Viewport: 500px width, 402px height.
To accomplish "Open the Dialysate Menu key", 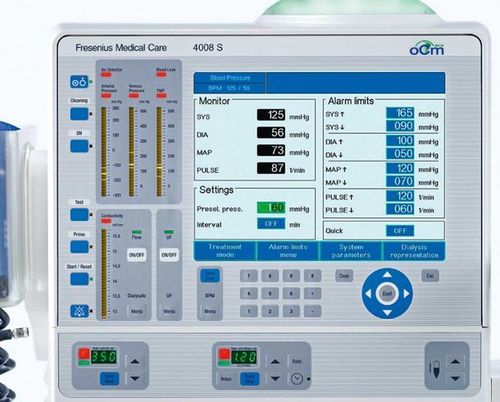I will [x=136, y=311].
